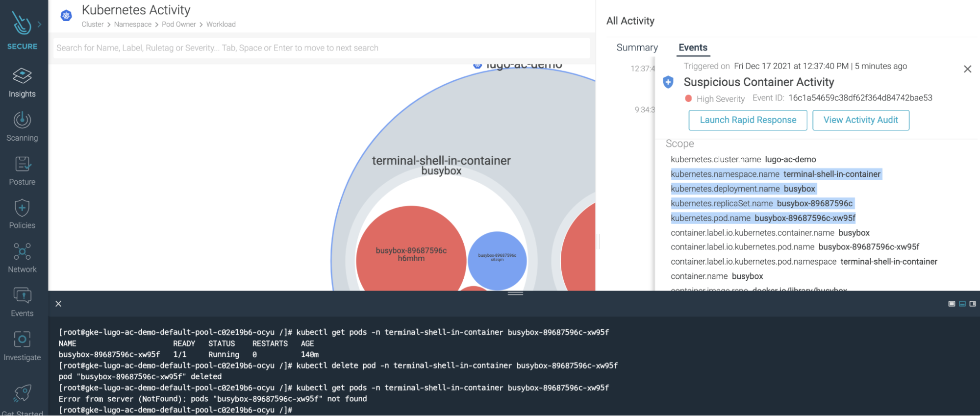980x416 pixels.
Task: Click the kubernetes.deployment.name busybox row
Action: [x=743, y=189]
